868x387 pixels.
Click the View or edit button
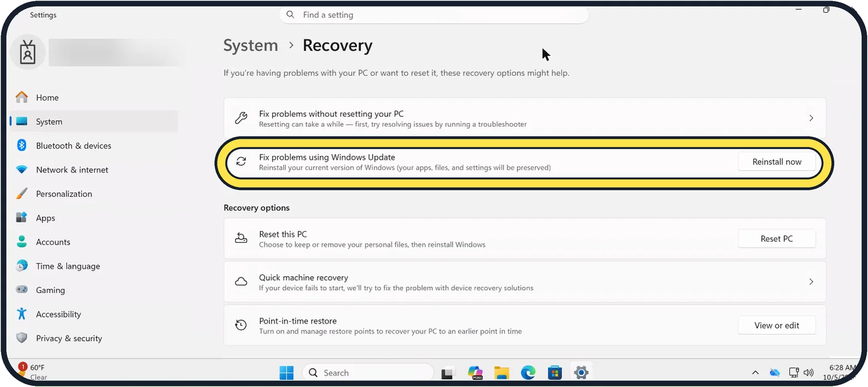(777, 326)
